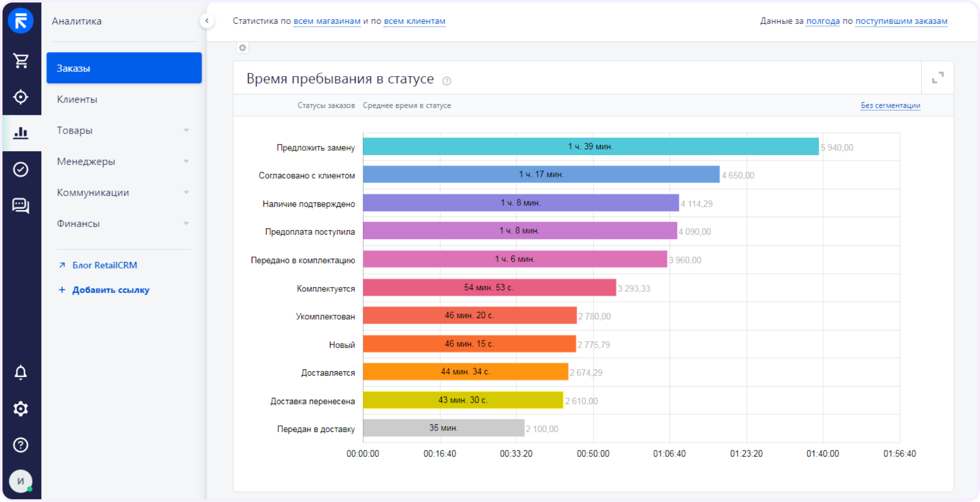
Task: Click the 3 960,00 value label
Action: pyautogui.click(x=685, y=260)
